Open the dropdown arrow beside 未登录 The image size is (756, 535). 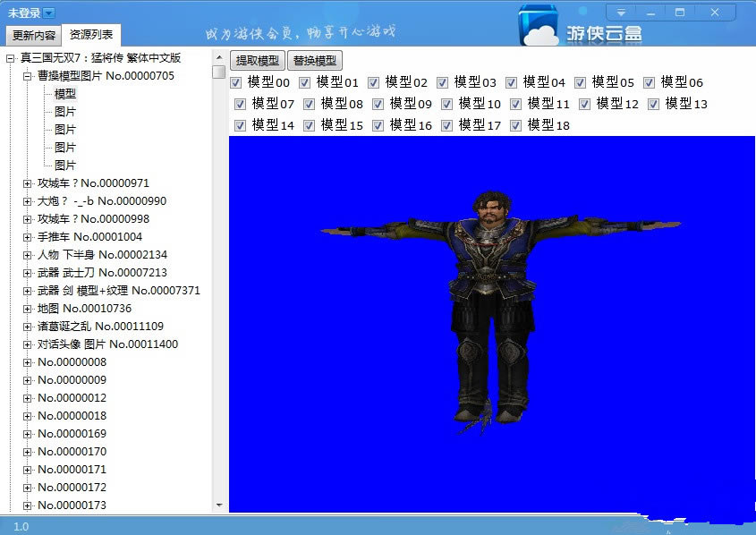point(48,13)
